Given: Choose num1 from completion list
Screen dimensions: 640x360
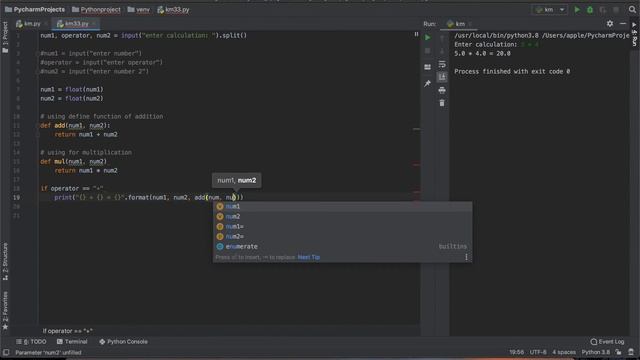Looking at the screenshot, I should pos(342,207).
